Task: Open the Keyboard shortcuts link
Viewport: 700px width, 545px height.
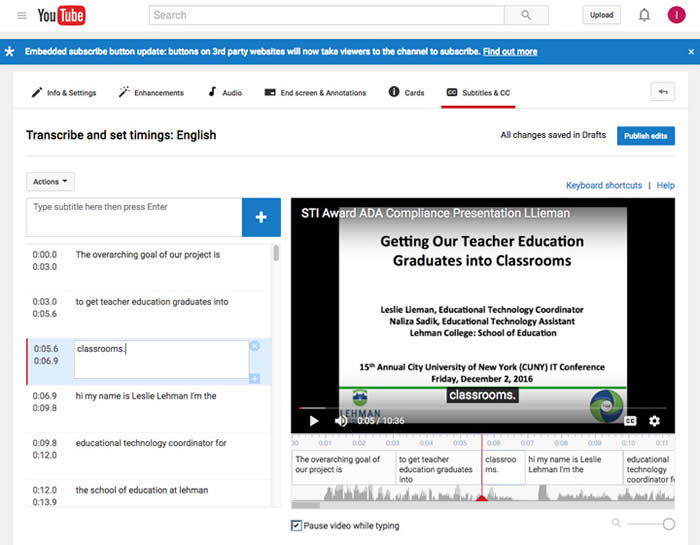Action: [x=604, y=185]
